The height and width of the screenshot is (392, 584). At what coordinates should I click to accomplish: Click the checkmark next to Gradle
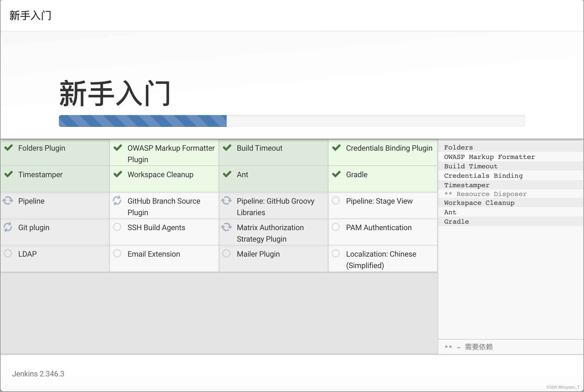click(x=336, y=174)
